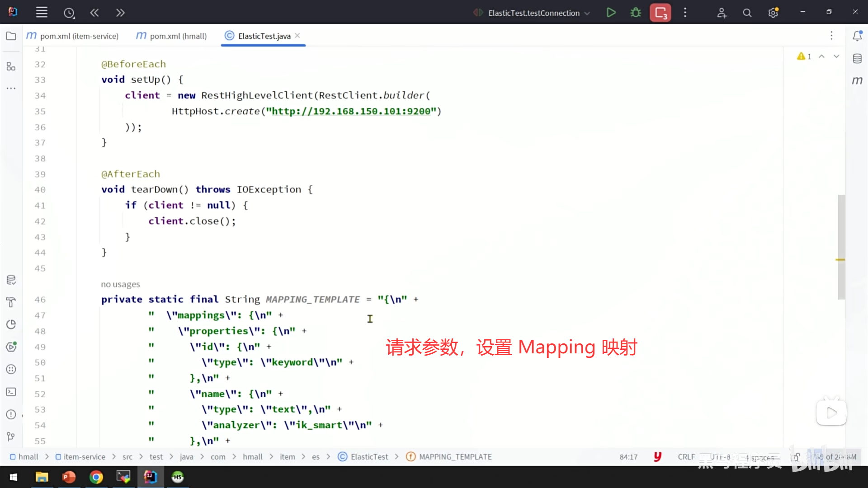Open the Database tool window

pyautogui.click(x=857, y=58)
